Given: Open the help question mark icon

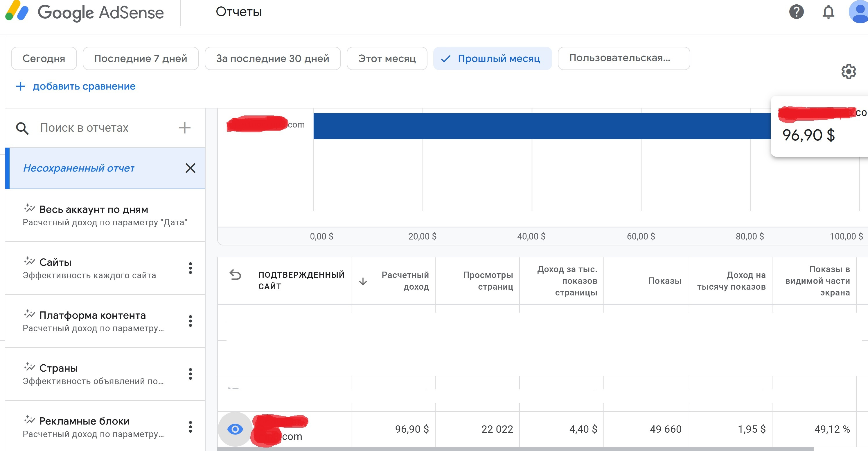Looking at the screenshot, I should 796,12.
